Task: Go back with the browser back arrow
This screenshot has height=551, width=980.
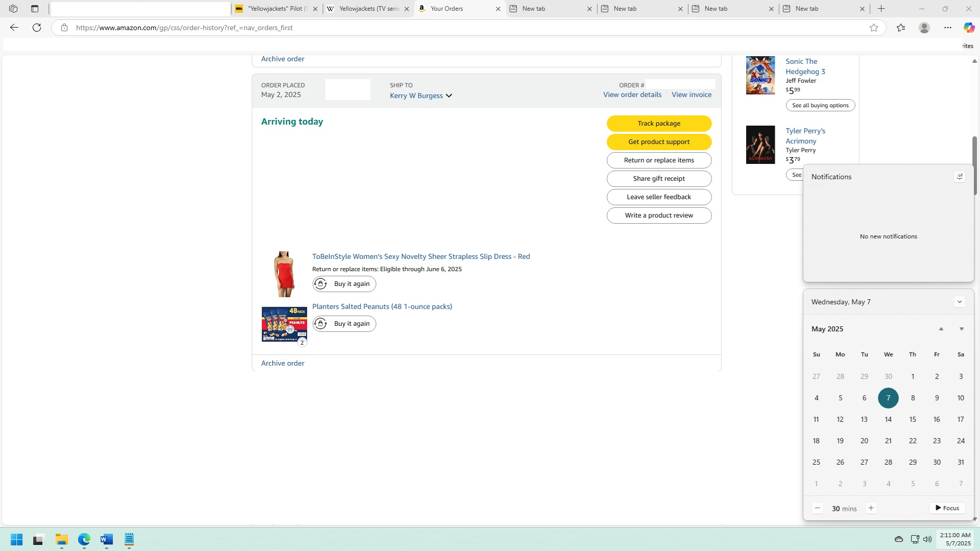Action: click(14, 28)
